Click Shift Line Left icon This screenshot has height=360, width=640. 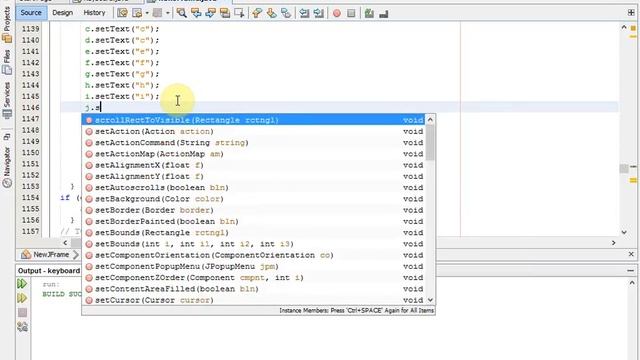[304, 13]
